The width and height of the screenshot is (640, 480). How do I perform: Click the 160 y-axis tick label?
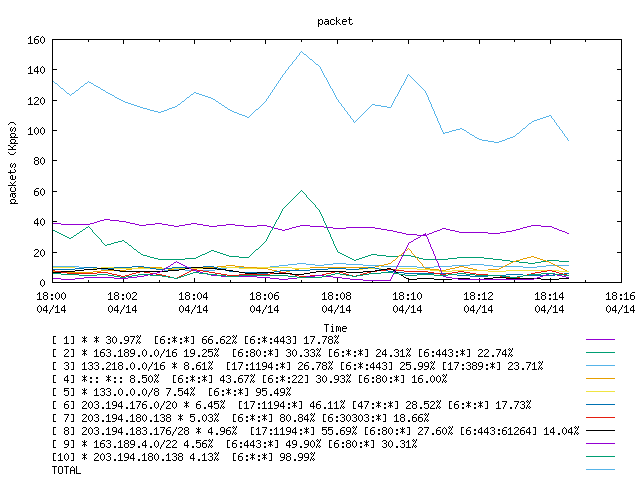click(36, 40)
